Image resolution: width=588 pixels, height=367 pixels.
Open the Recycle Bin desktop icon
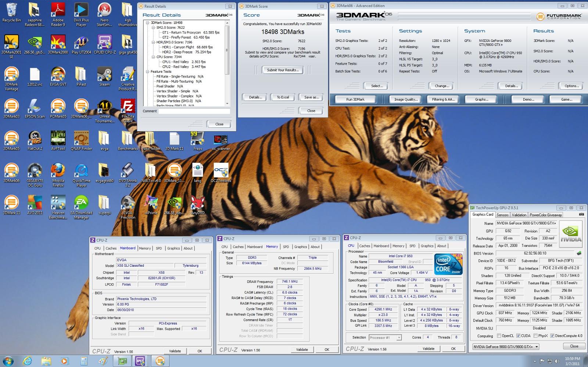click(11, 13)
